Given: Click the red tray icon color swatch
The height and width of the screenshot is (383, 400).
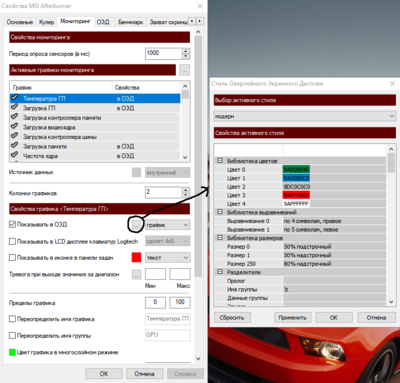Looking at the screenshot, I should click(x=136, y=258).
